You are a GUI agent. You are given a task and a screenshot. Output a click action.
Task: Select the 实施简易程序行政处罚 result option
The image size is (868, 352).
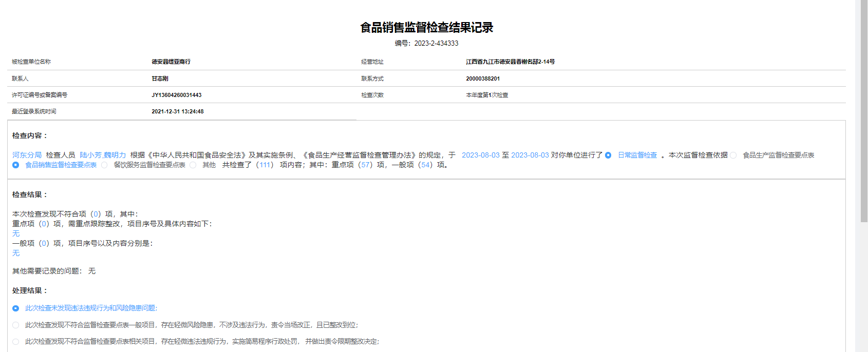point(16,342)
